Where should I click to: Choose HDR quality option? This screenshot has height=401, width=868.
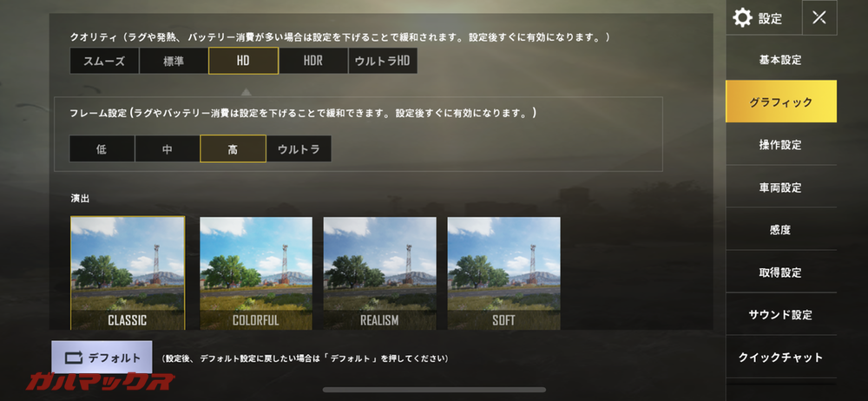(x=312, y=61)
